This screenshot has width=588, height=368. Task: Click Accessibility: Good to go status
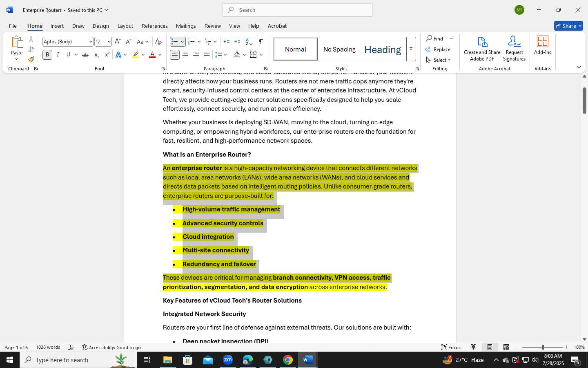111,347
